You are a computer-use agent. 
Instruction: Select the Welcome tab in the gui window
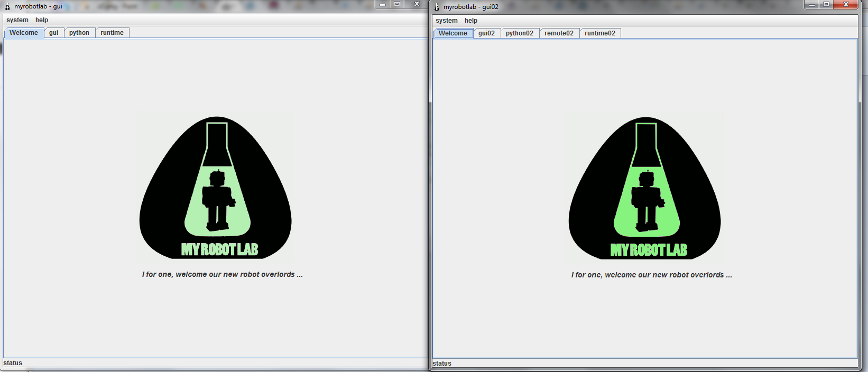point(24,33)
